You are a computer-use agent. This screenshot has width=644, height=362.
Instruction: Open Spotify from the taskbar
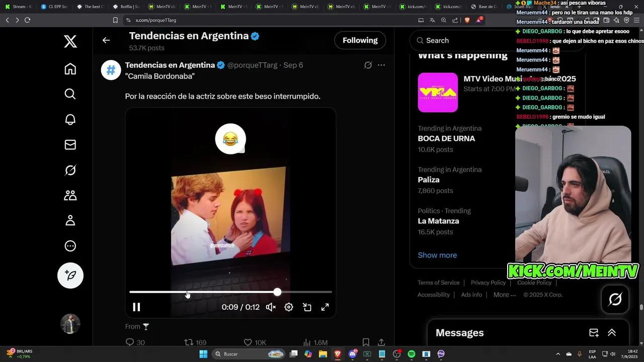coord(412,354)
